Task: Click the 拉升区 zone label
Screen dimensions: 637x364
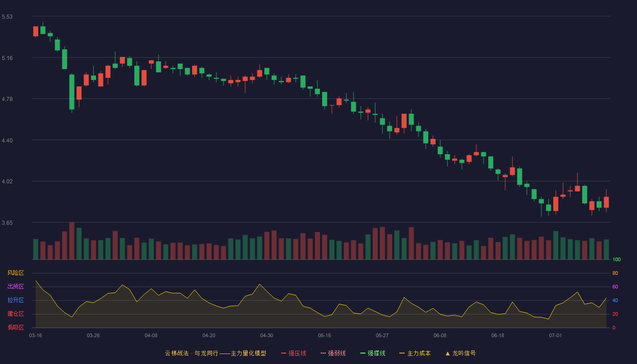Action: (x=15, y=300)
